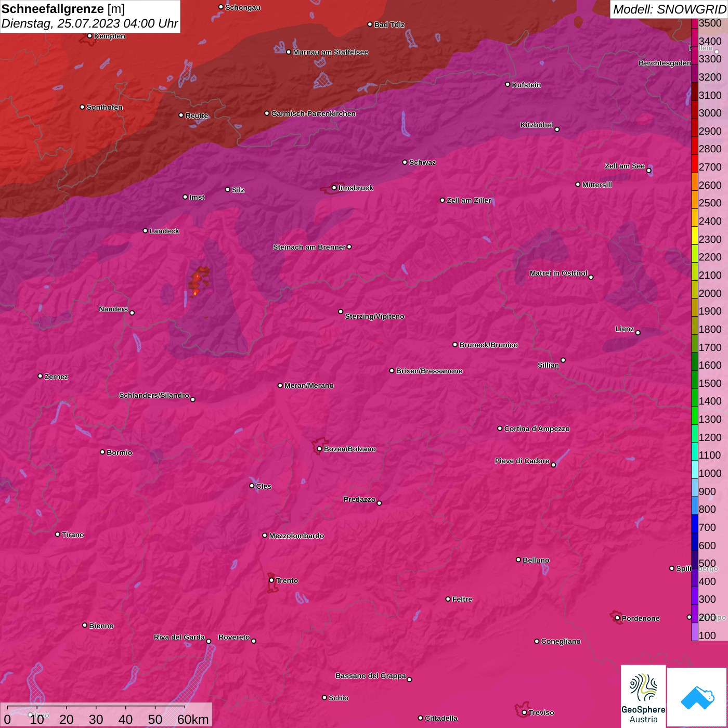Click the Sterzing/Vipiteno label
This screenshot has width=728, height=728.
click(x=374, y=316)
